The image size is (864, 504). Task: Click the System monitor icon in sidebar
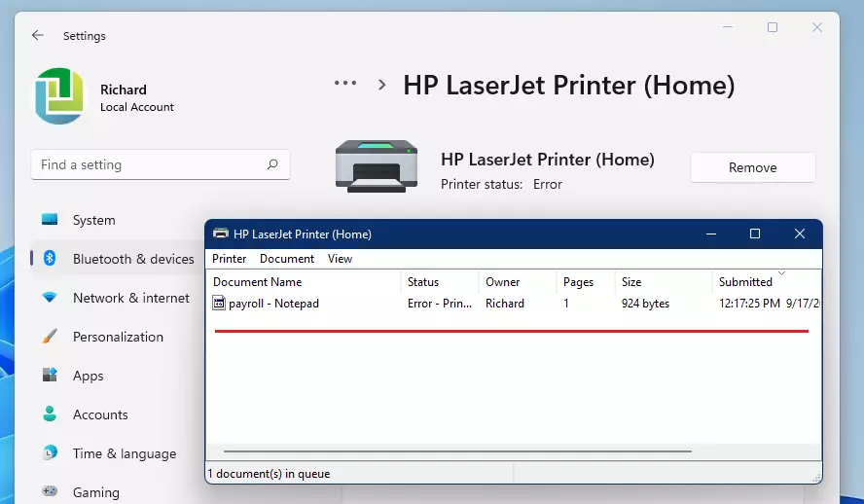[x=50, y=220]
